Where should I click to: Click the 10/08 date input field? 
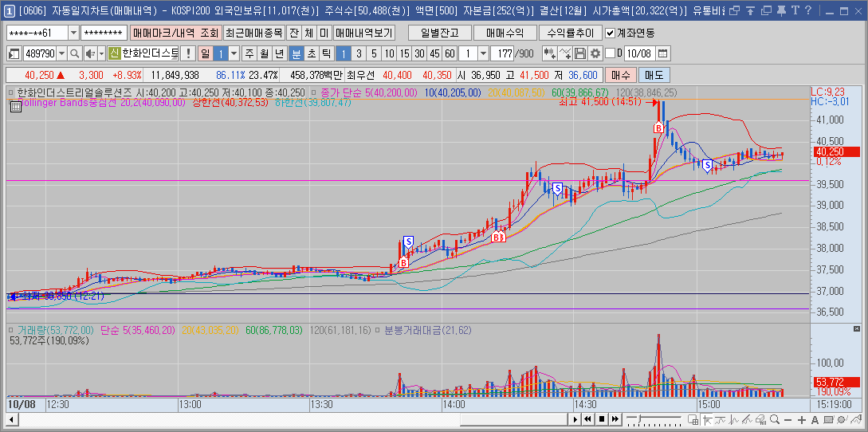(x=639, y=53)
